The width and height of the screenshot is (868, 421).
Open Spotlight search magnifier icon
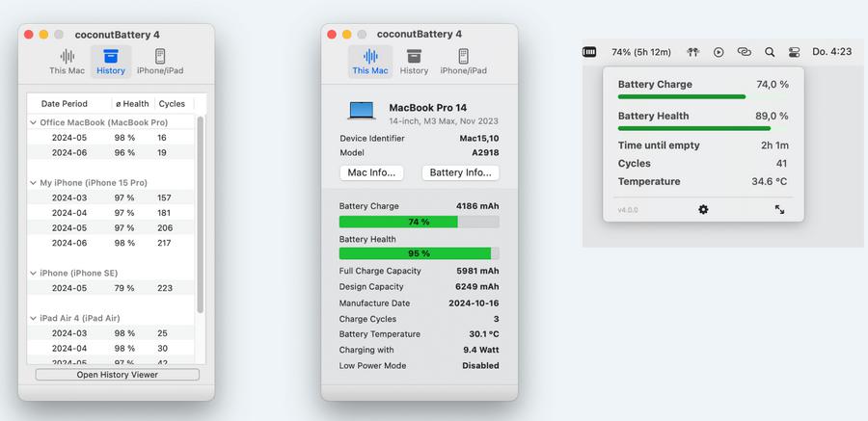coord(770,52)
